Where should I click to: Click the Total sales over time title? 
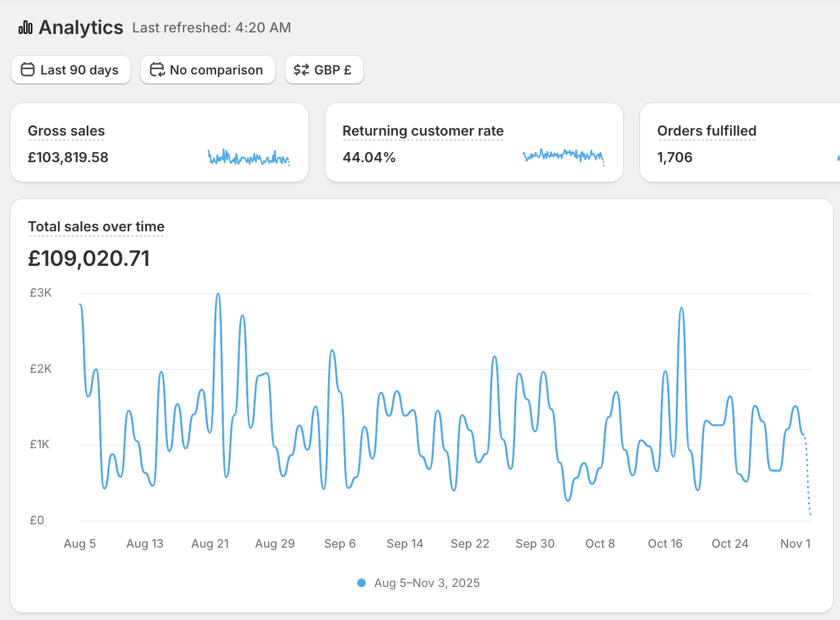tap(96, 227)
